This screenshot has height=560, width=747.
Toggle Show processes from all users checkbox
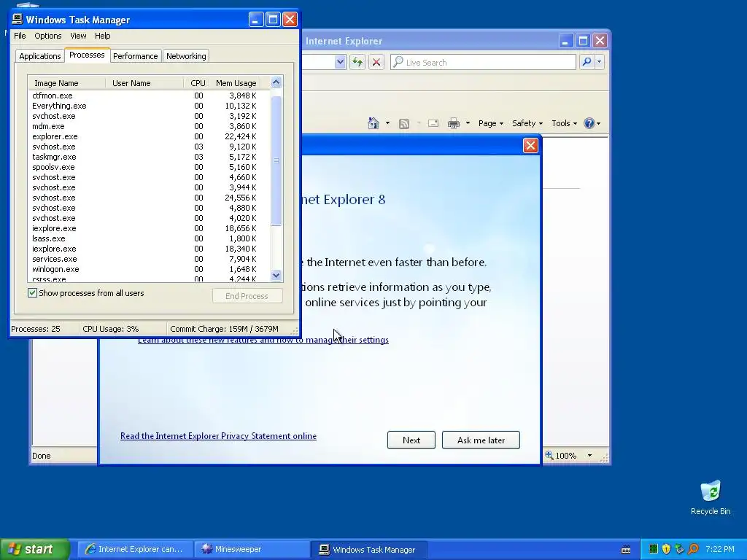click(32, 293)
